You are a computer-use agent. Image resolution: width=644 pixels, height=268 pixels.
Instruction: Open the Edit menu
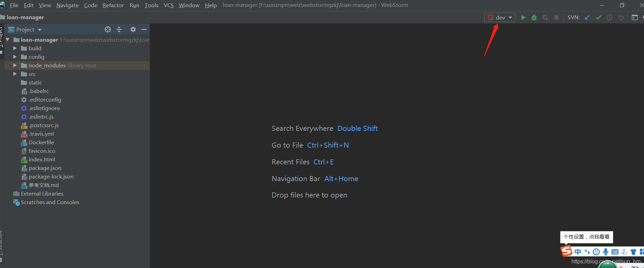pyautogui.click(x=29, y=5)
